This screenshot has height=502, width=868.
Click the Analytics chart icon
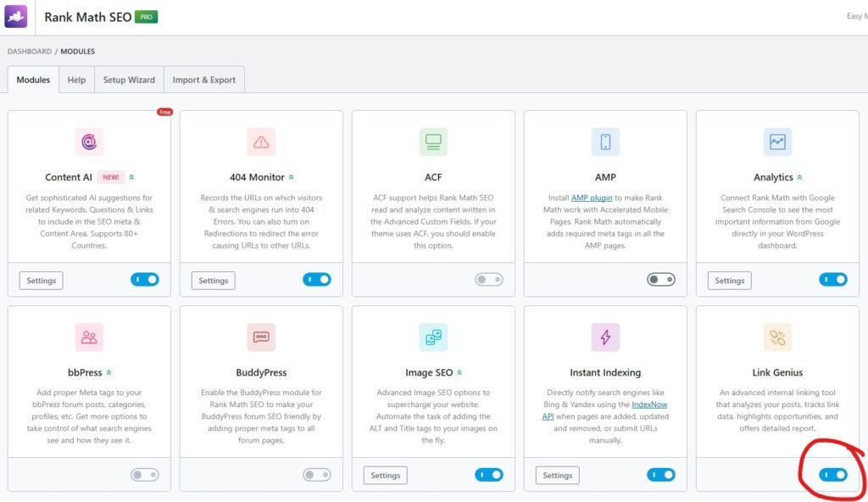pyautogui.click(x=778, y=142)
